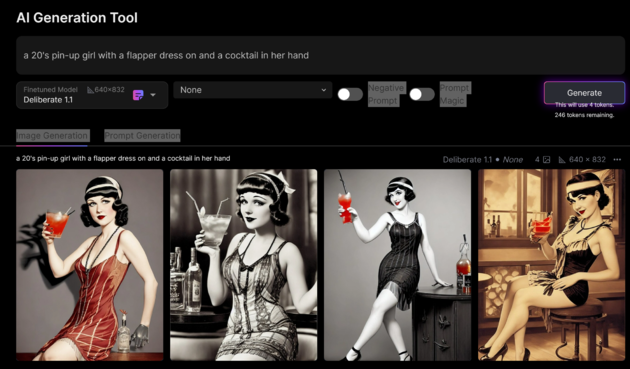Open the sepia bar stool image
The height and width of the screenshot is (369, 630).
coord(551,265)
